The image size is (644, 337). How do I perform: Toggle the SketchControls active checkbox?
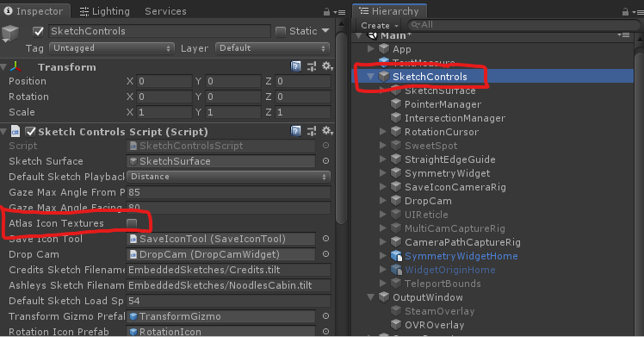(x=38, y=31)
